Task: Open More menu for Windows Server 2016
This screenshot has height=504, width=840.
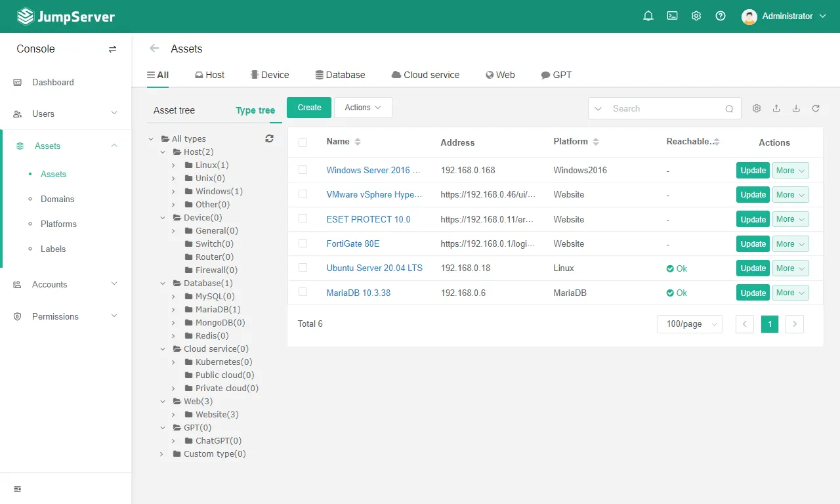Action: 790,171
